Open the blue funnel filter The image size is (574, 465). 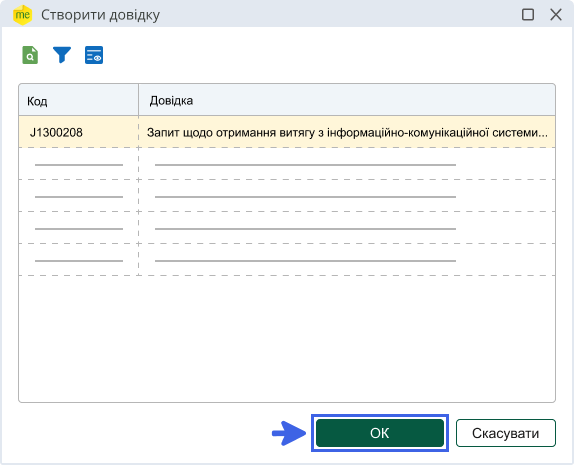click(62, 55)
